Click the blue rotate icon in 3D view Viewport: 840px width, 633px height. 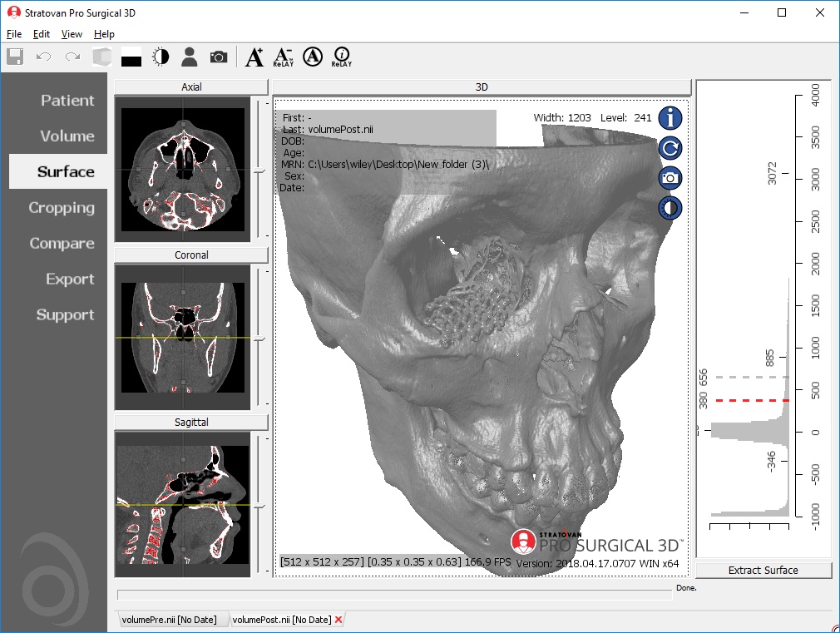[x=670, y=148]
